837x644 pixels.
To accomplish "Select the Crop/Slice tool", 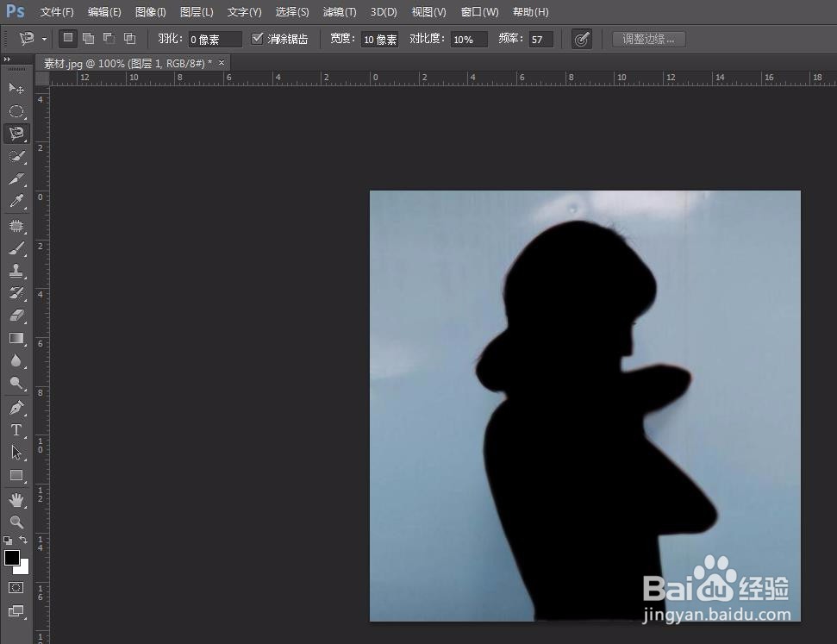I will pos(16,179).
